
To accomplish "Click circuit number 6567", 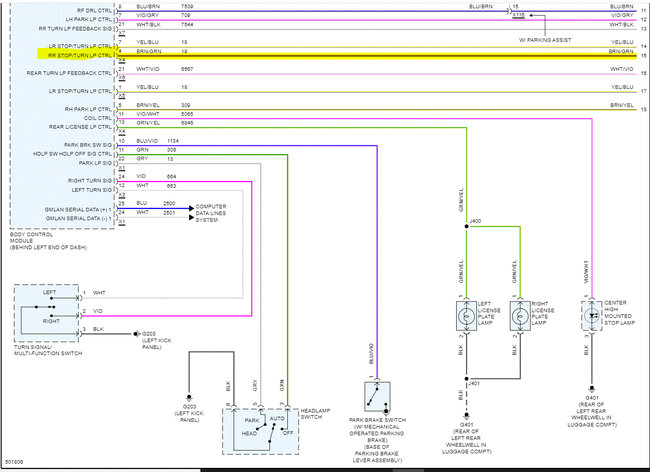I will (187, 69).
